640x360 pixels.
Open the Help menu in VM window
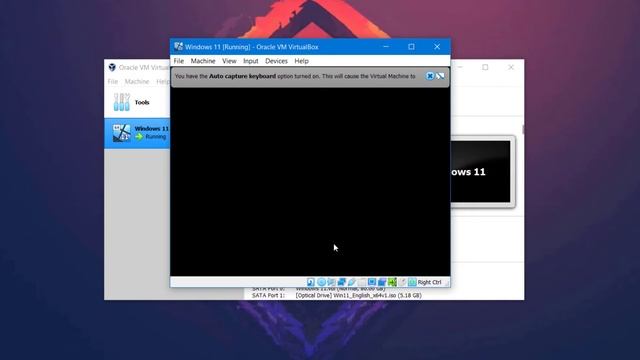point(302,61)
